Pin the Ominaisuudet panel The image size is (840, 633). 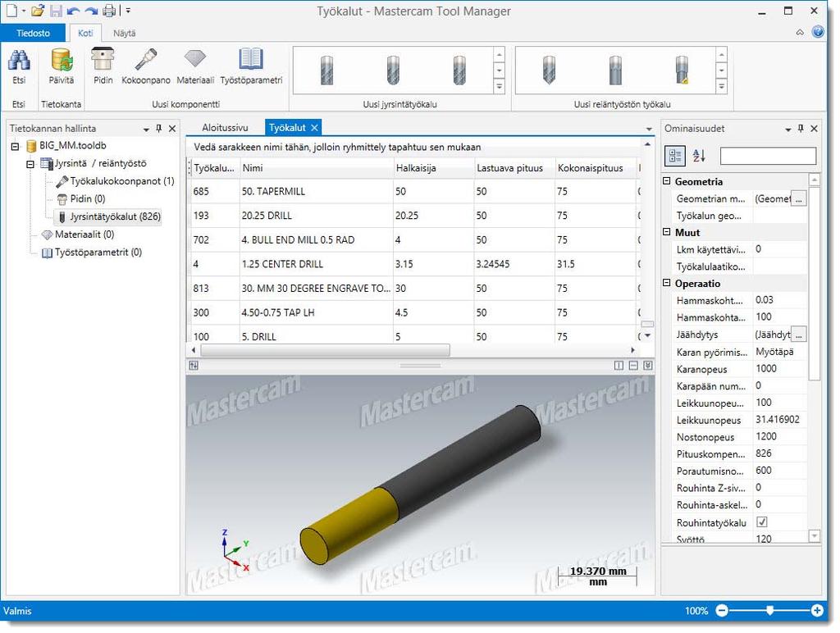point(801,129)
